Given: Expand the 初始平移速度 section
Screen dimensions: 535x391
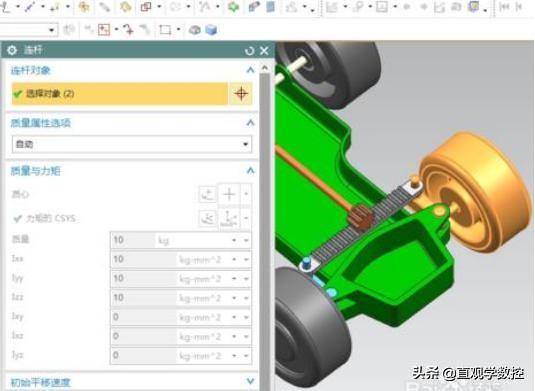Looking at the screenshot, I should (x=250, y=381).
